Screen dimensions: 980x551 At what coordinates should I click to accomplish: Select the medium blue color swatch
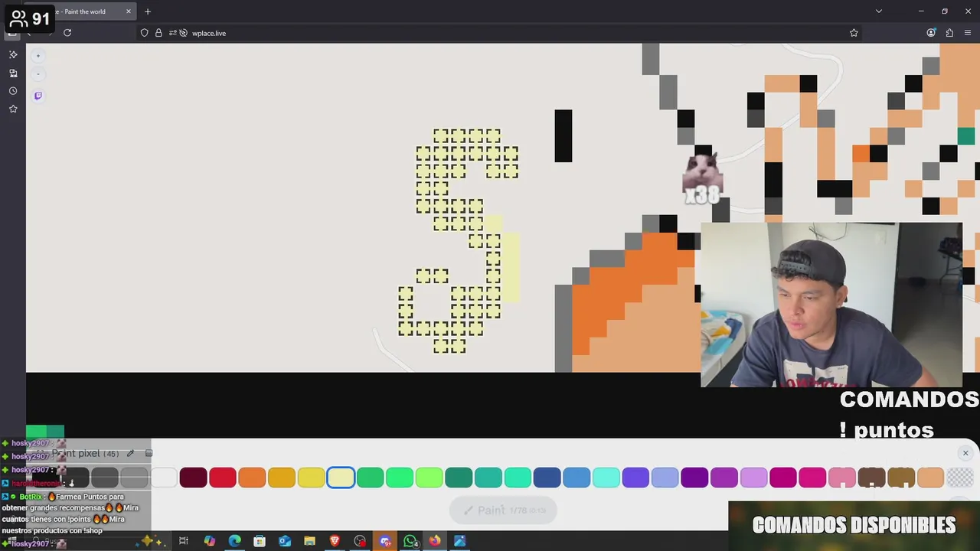coord(577,478)
